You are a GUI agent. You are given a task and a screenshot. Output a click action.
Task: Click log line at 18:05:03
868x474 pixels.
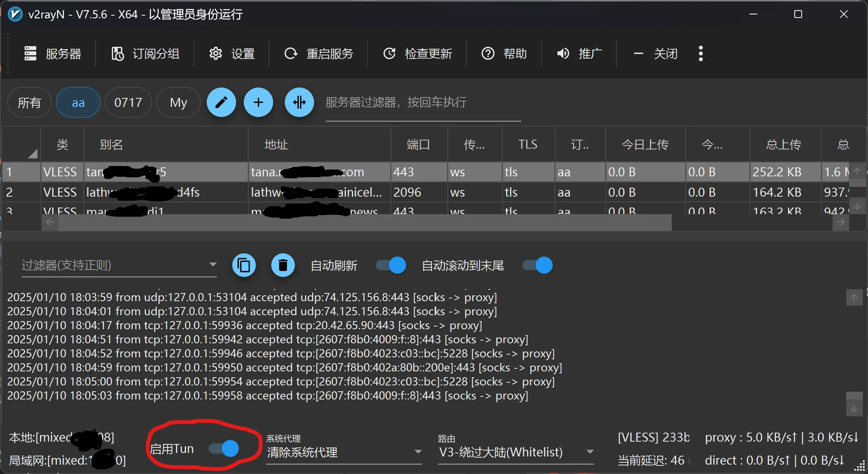tap(268, 396)
